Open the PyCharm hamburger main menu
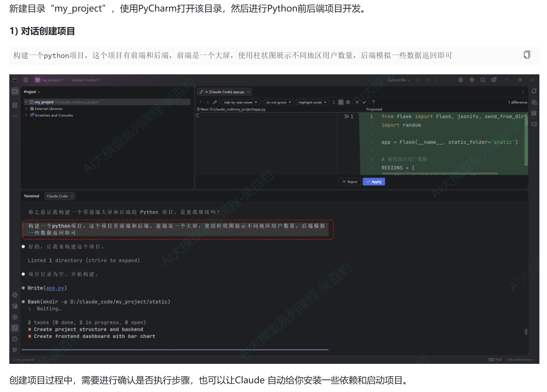 26,80
